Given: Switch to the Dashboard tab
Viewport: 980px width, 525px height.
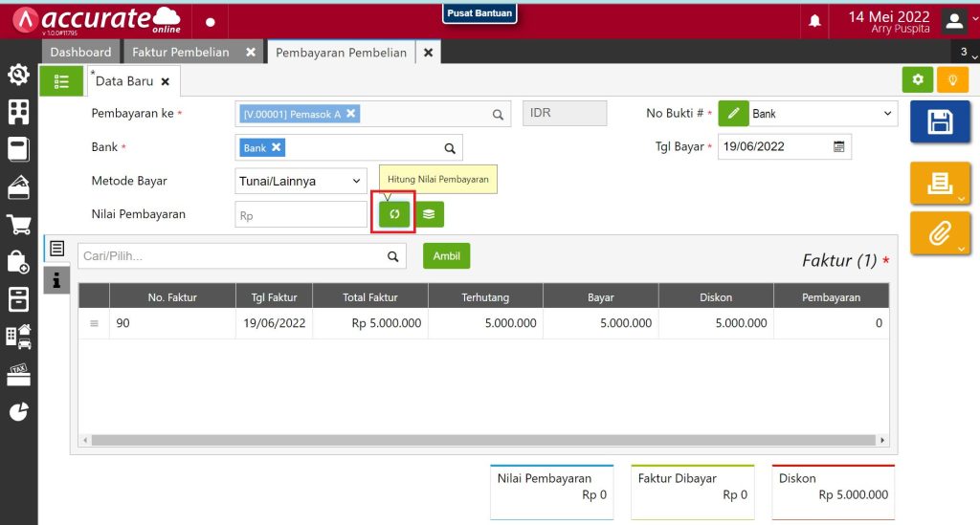Looking at the screenshot, I should 80,53.
